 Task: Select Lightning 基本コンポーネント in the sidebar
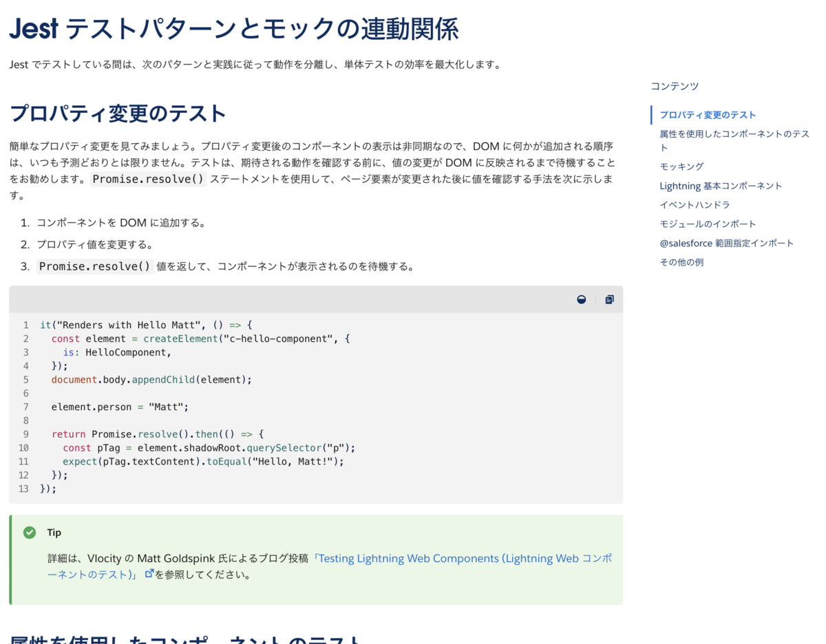click(721, 185)
